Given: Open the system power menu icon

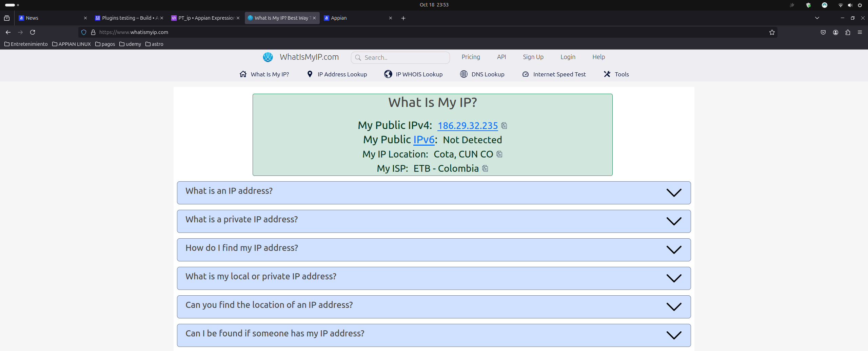Looking at the screenshot, I should point(860,5).
